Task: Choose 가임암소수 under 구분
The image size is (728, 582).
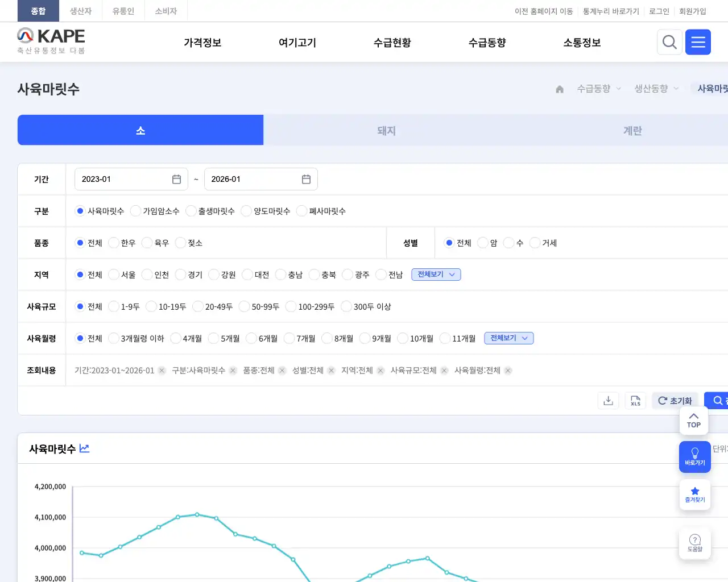Action: [135, 211]
